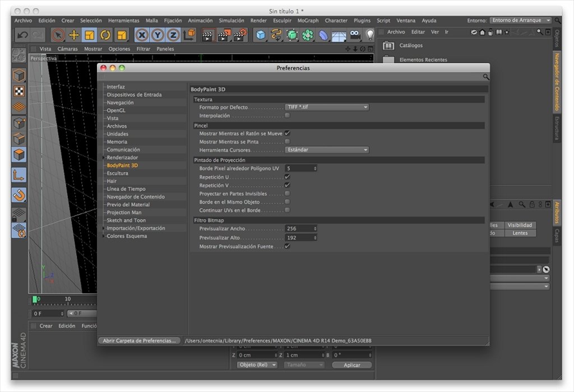Select OpenGL in the preferences list
Image resolution: width=574 pixels, height=392 pixels.
116,110
